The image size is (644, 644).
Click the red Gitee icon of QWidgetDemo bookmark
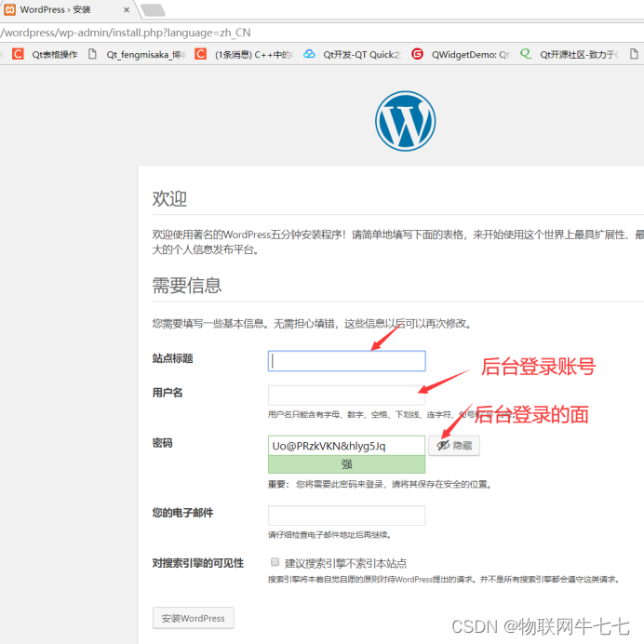click(x=417, y=54)
